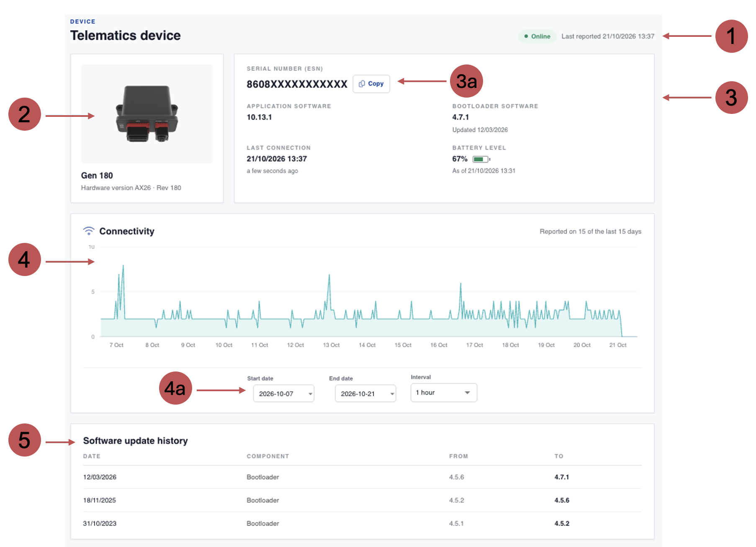Click the FROM column header
This screenshot has width=756, height=547.
(458, 456)
